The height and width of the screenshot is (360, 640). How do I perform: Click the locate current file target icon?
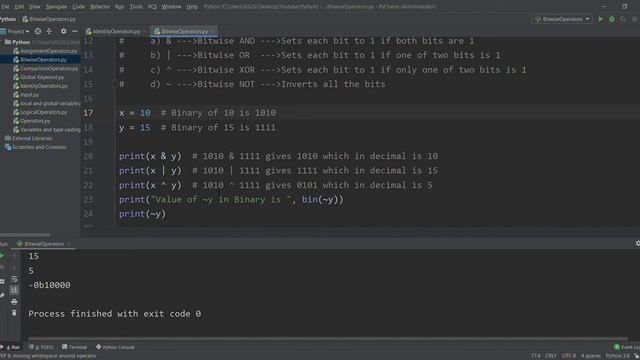point(38,31)
